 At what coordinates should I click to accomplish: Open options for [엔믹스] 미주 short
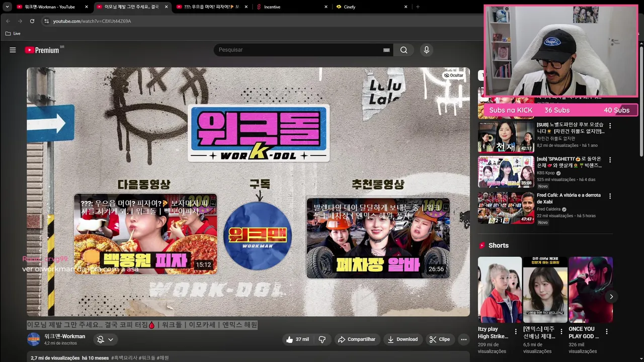point(561,332)
